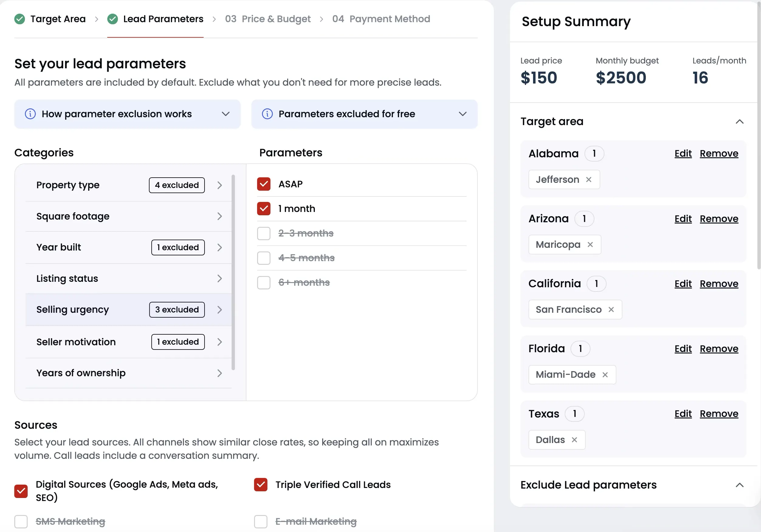
Task: Select the Selling urgency category
Action: 128,310
